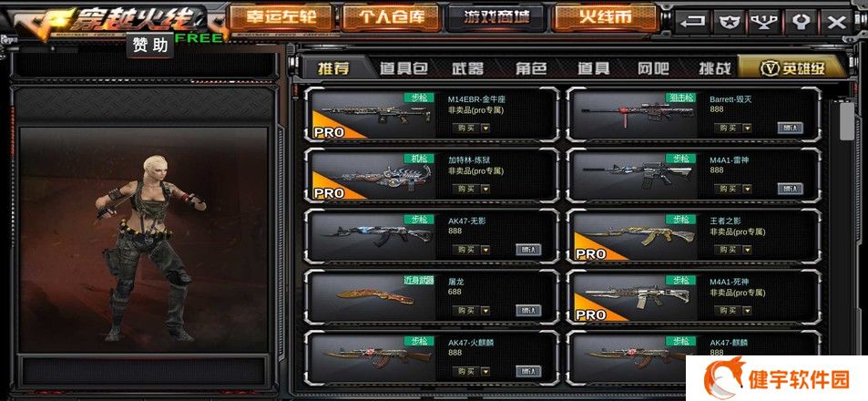The height and width of the screenshot is (401, 868).
Task: Switch to the 武器 tab
Action: click(467, 68)
